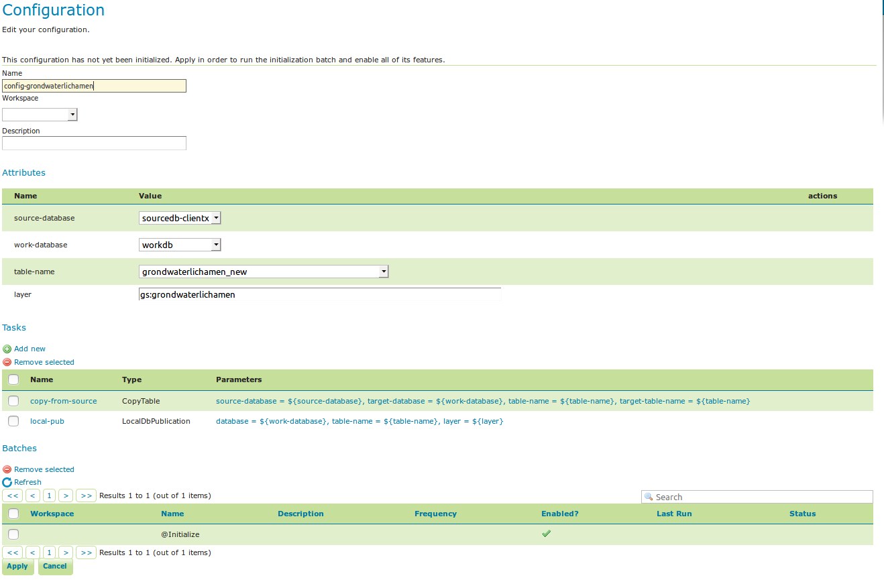Click the magnifier icon in the Search box
The image size is (884, 588).
(649, 497)
